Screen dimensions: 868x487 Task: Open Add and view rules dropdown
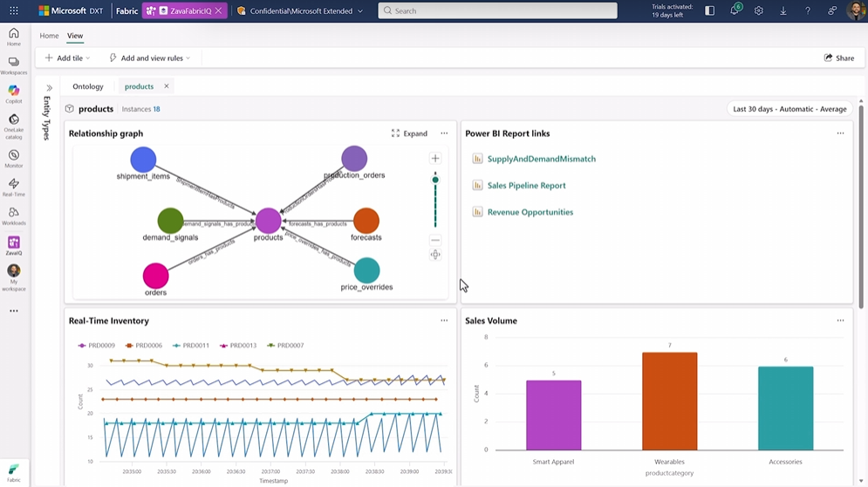(x=149, y=58)
